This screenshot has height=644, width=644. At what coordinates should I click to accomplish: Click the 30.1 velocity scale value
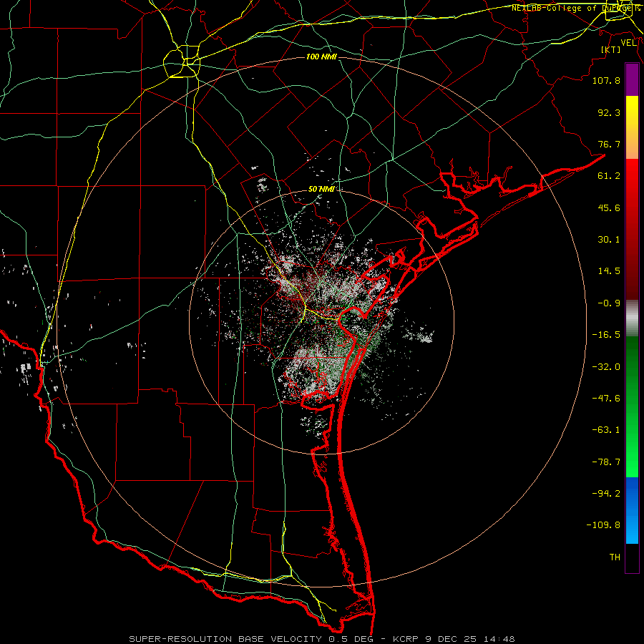[x=609, y=240]
